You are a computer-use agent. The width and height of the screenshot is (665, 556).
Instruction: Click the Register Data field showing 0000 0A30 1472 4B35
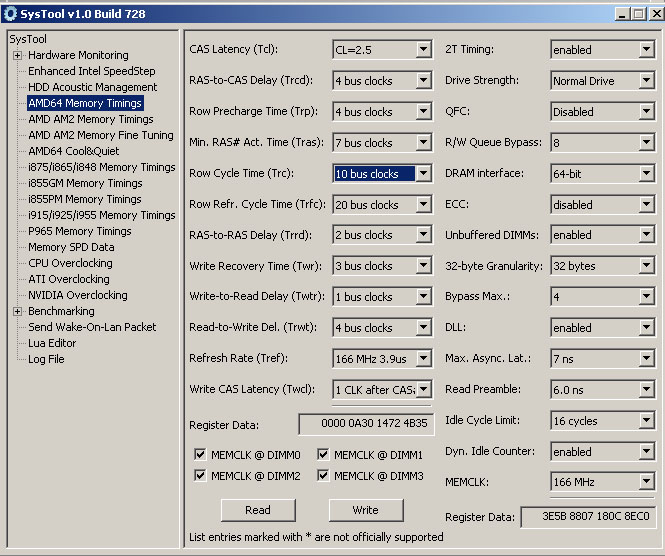click(366, 424)
